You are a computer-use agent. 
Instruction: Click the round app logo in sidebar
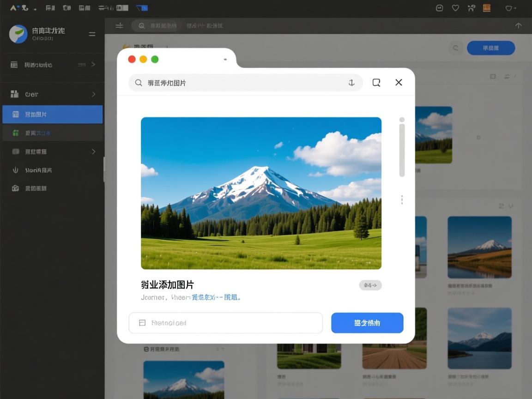[x=18, y=34]
